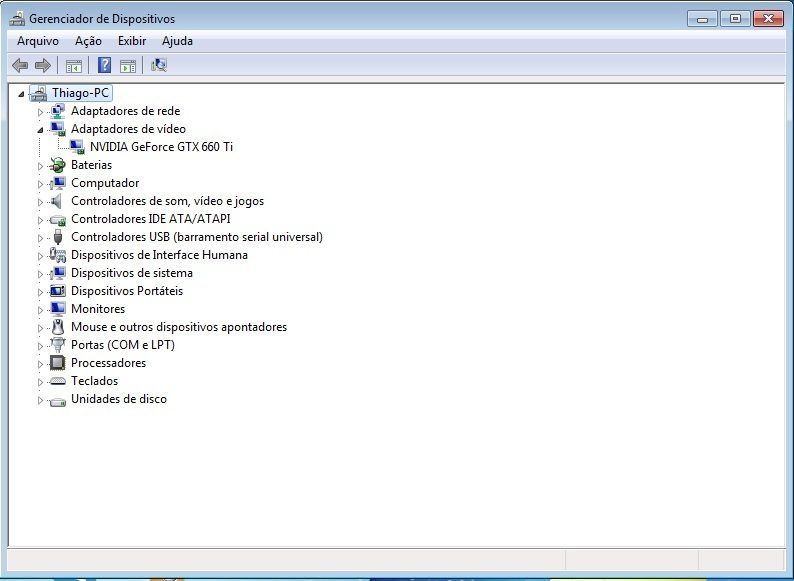Select the Monitores label
The image size is (794, 581).
[x=98, y=308]
